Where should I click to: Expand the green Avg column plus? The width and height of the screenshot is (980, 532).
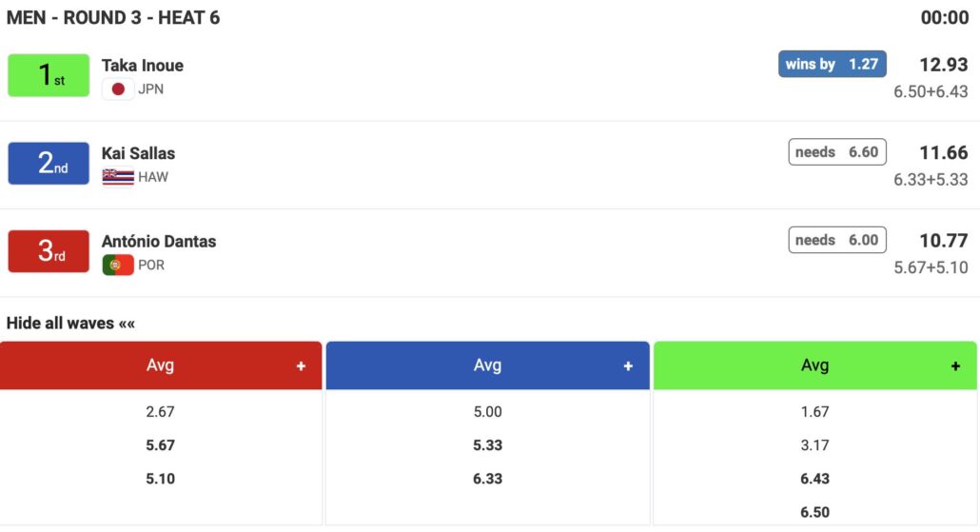point(955,366)
